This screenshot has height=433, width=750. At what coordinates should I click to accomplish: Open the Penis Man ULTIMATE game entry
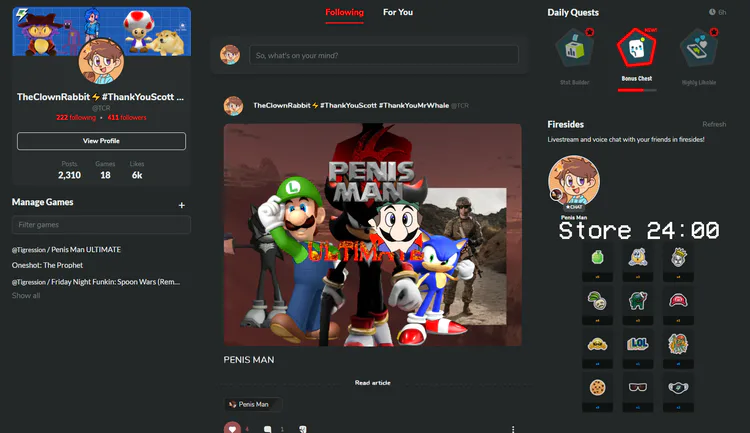tap(66, 250)
